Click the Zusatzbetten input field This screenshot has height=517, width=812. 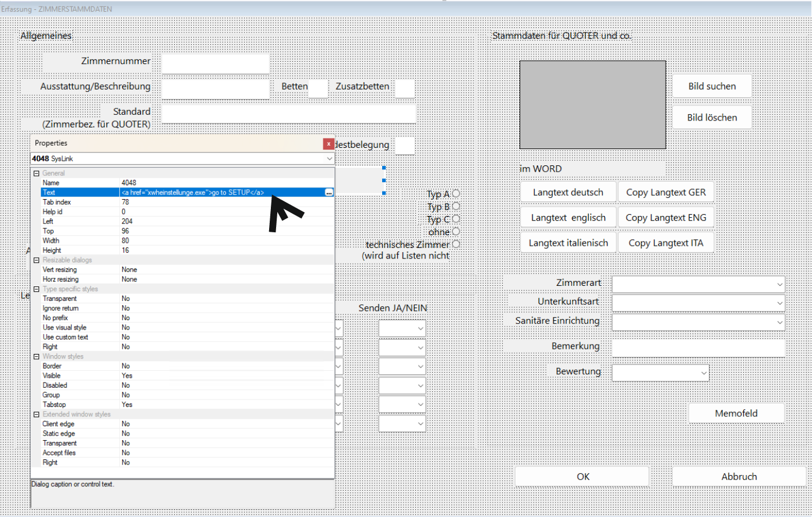[x=405, y=88]
